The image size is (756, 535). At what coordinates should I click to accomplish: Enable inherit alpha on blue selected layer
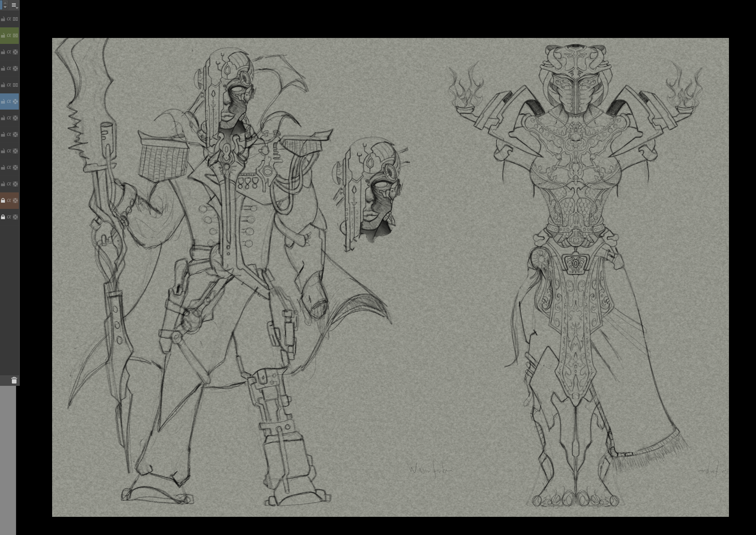[9, 101]
